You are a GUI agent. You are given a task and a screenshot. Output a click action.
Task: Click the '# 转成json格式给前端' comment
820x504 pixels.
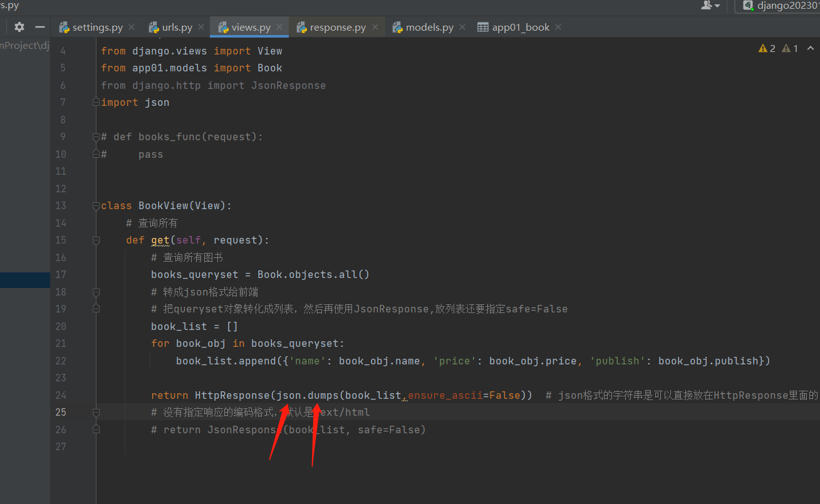point(205,292)
